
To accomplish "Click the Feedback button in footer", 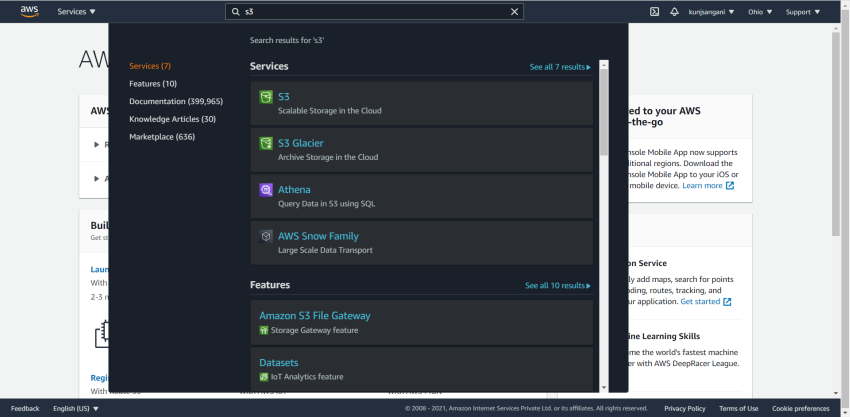I will pos(25,408).
